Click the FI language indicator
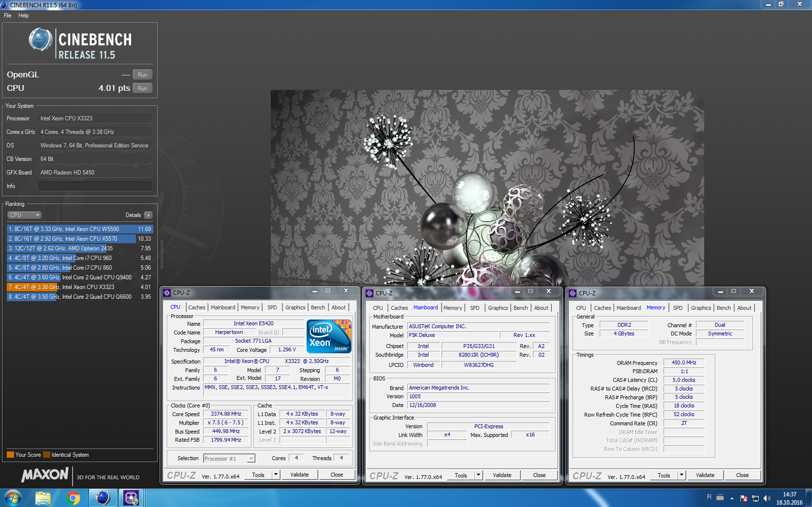The width and height of the screenshot is (812, 507). pyautogui.click(x=709, y=497)
